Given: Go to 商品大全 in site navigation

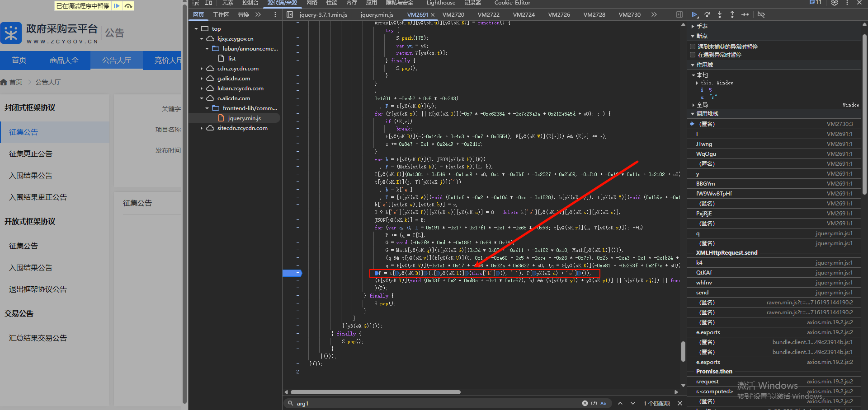Looking at the screenshot, I should point(64,61).
